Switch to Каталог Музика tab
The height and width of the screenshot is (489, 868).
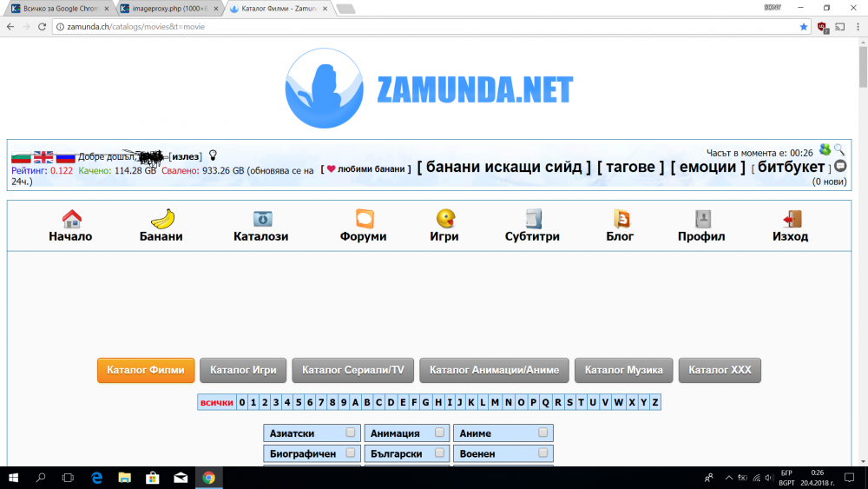[x=624, y=370]
